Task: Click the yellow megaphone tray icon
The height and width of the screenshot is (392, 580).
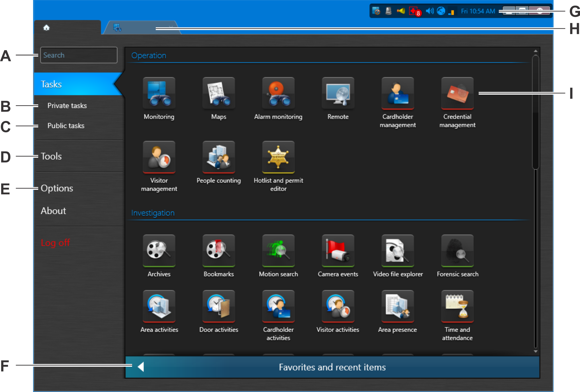Action: click(401, 11)
